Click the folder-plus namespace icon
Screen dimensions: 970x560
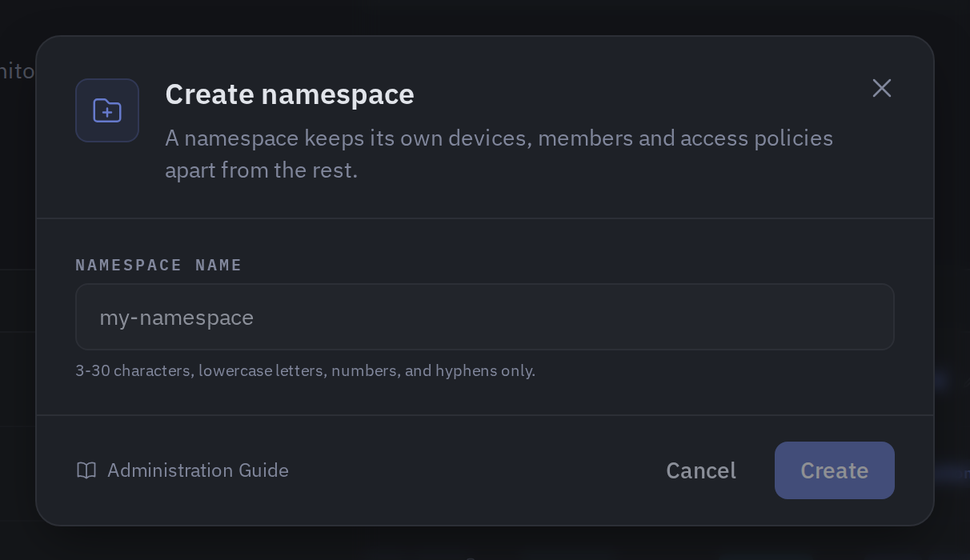(x=107, y=110)
